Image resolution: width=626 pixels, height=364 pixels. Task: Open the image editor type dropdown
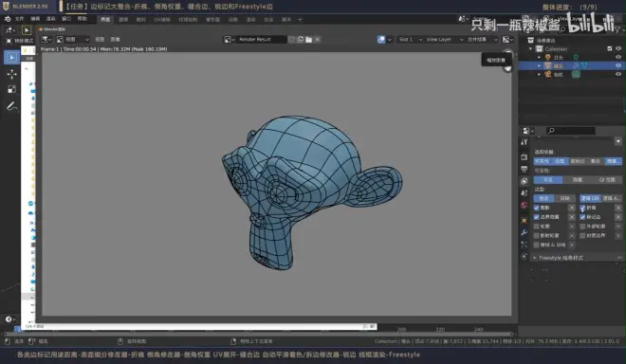pos(46,39)
